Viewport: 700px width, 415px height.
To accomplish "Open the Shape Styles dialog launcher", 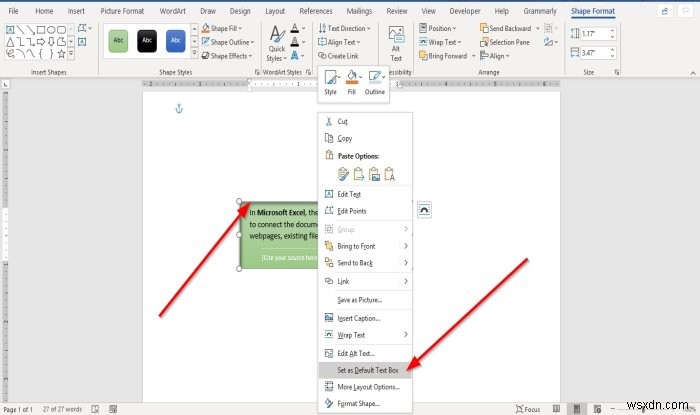I will (x=257, y=72).
